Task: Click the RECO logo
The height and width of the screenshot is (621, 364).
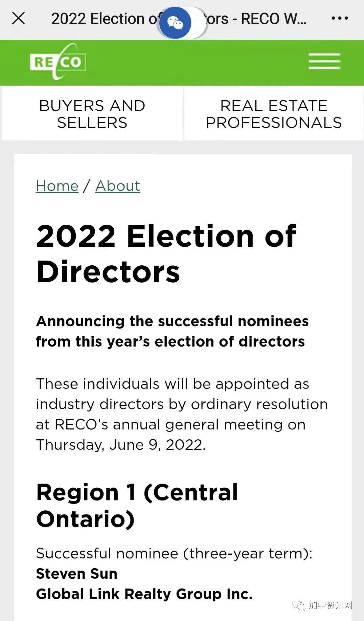Action: 58,62
